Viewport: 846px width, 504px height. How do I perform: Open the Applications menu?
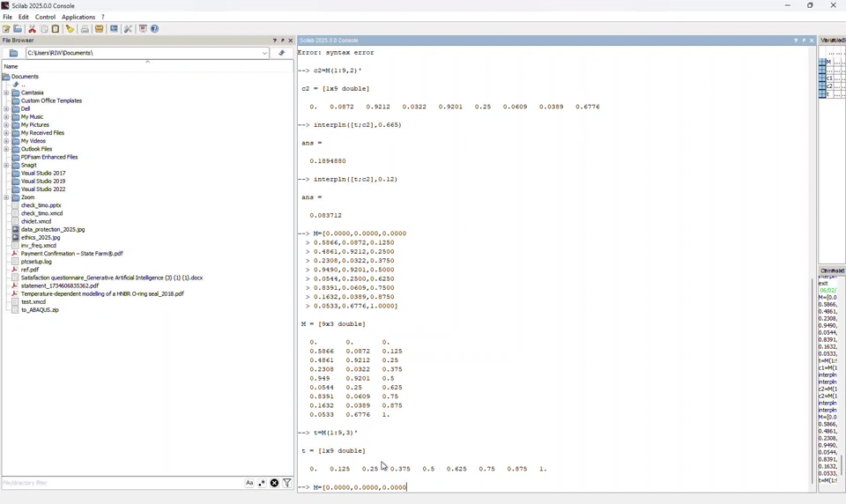pyautogui.click(x=78, y=18)
